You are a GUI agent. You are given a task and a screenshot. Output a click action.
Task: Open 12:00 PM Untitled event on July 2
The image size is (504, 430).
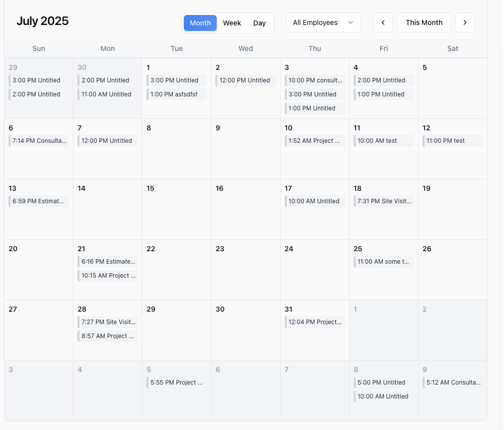tap(246, 80)
